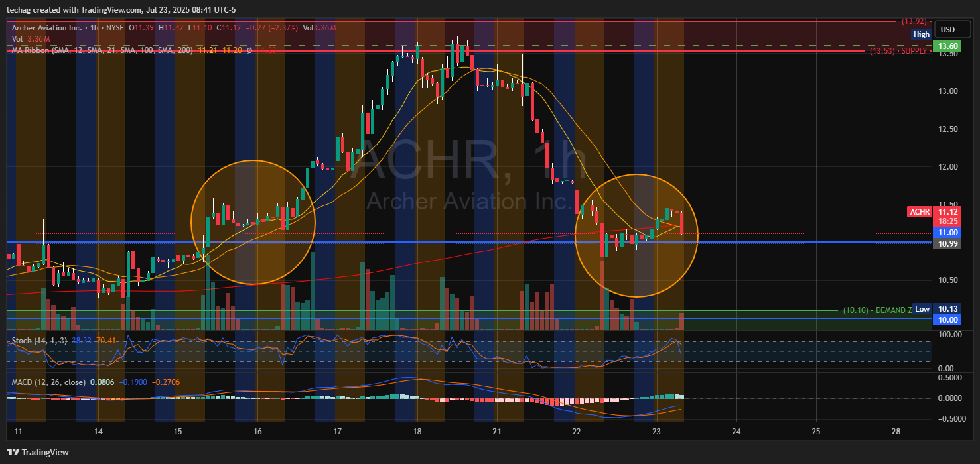Viewport: 980px width, 464px height.
Task: Click the red ACHR symbol tag
Action: click(919, 212)
